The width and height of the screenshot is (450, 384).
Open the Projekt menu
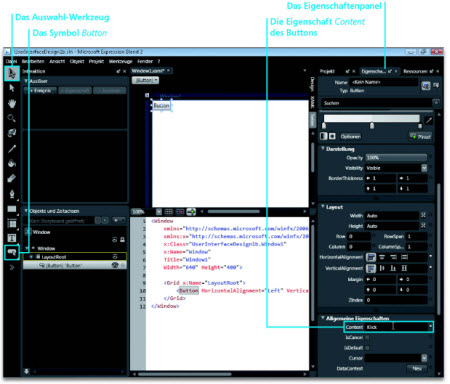click(96, 61)
